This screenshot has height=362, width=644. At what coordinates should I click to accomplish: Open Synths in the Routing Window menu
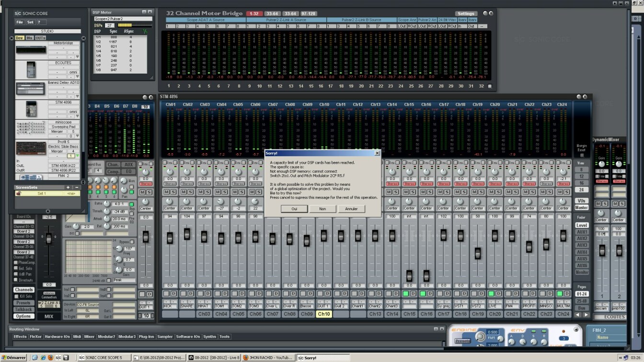209,337
